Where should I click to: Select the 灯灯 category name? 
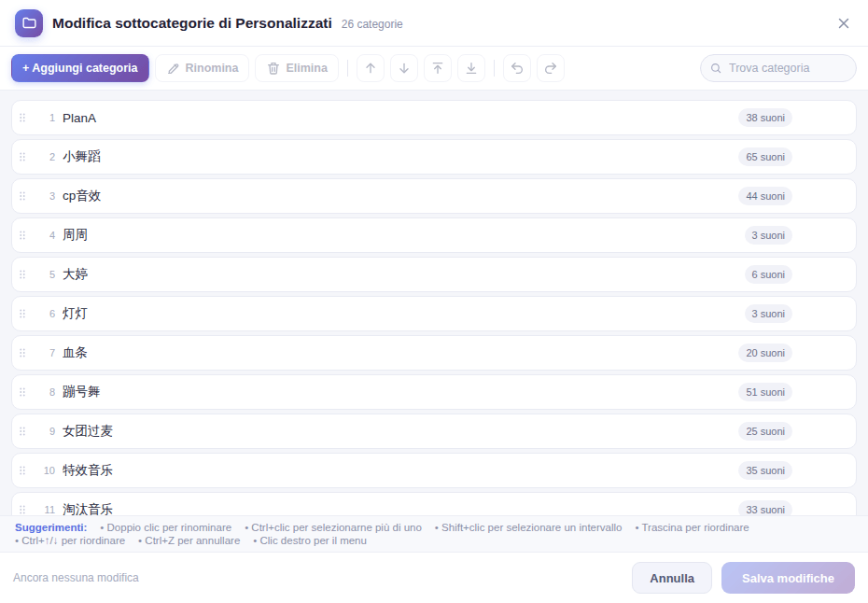(75, 314)
